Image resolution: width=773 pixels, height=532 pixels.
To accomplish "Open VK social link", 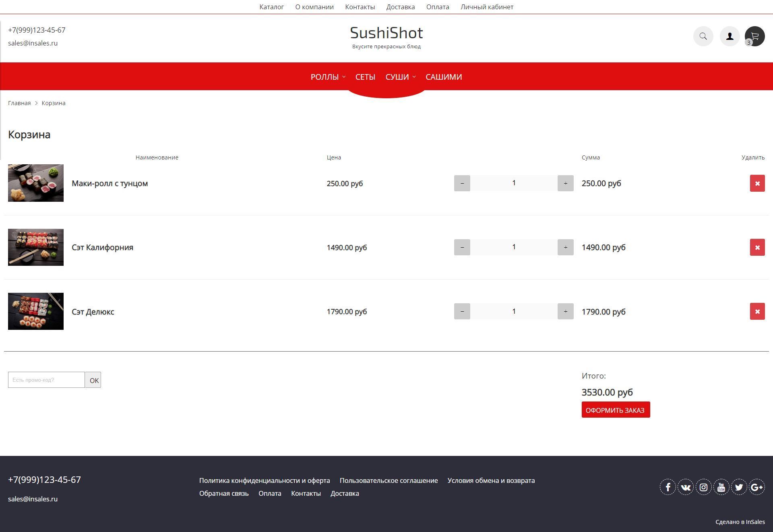I will coord(686,487).
